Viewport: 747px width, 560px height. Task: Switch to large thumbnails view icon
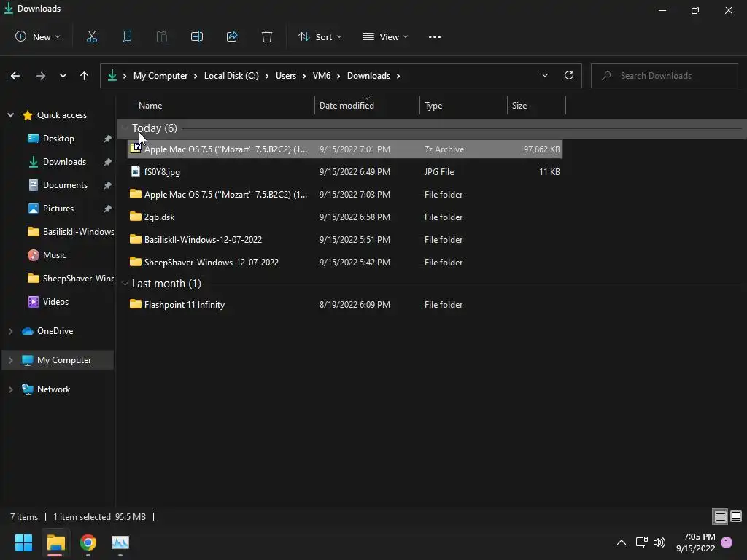point(736,516)
